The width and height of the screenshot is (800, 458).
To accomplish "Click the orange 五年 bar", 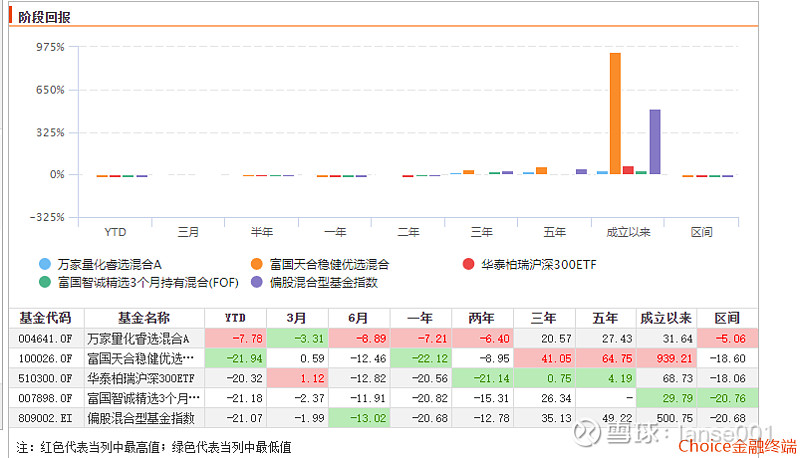I will pyautogui.click(x=541, y=170).
